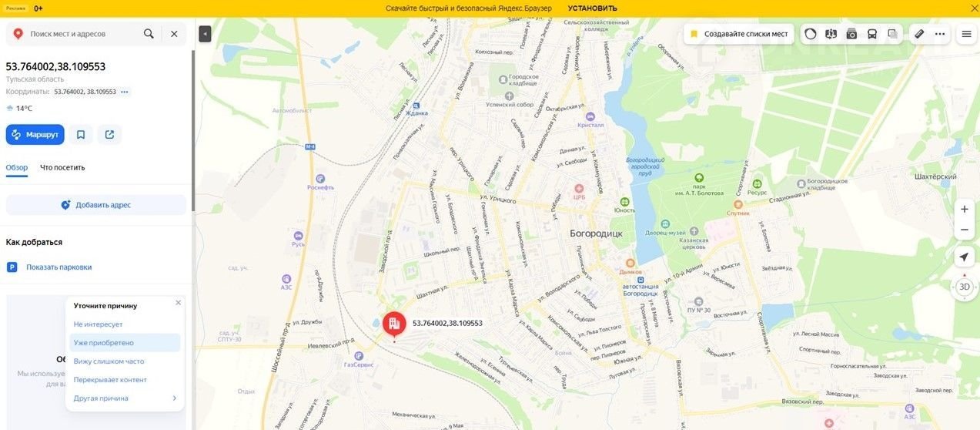Open map layers selector
980x430 pixels.
click(893, 34)
